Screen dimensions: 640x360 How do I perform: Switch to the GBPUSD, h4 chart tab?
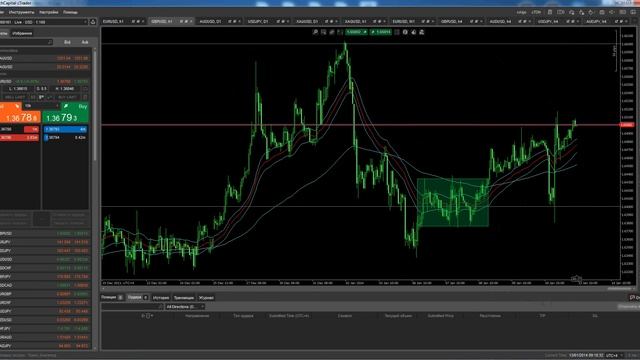451,21
